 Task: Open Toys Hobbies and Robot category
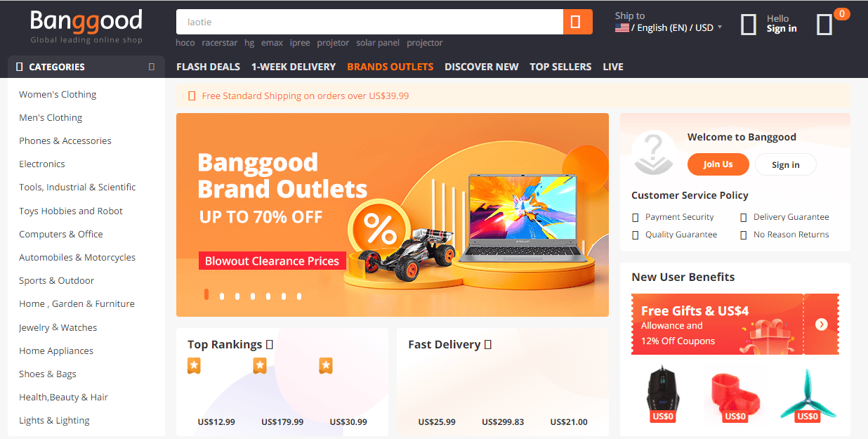[x=71, y=211]
